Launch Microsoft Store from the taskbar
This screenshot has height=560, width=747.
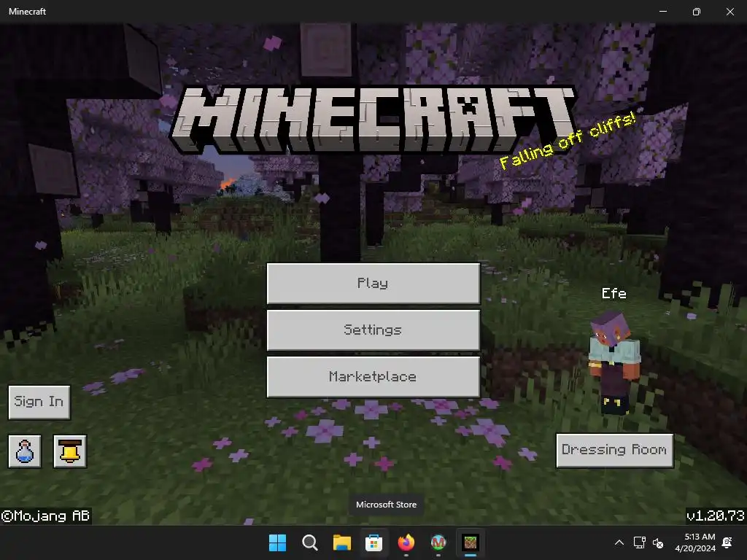(x=374, y=542)
